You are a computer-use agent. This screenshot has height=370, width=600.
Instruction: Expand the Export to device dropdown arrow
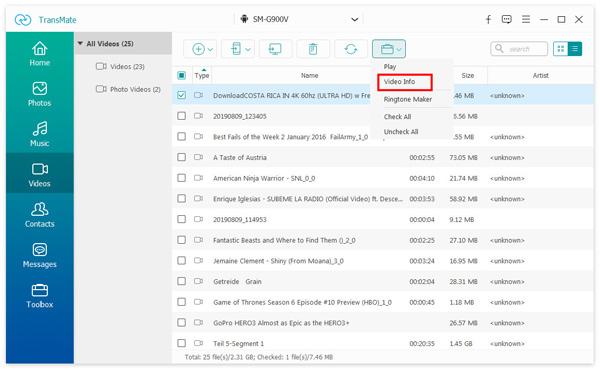248,49
